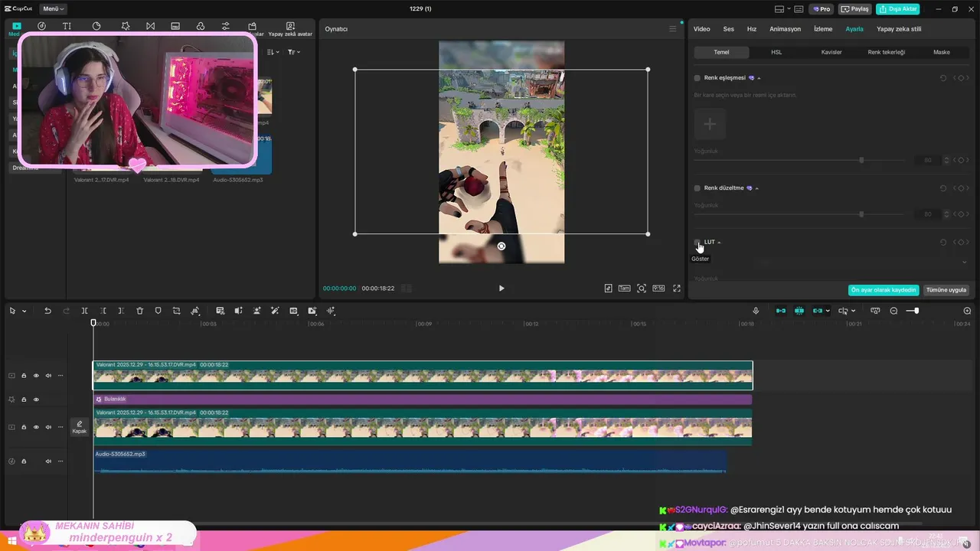
Task: Click the reset arrow for LUT section
Action: [943, 243]
